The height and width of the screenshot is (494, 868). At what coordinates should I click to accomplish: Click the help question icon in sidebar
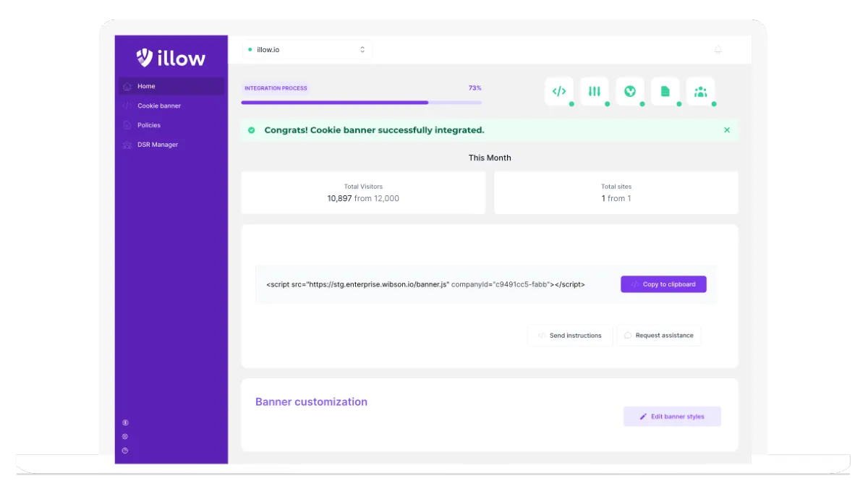(125, 451)
